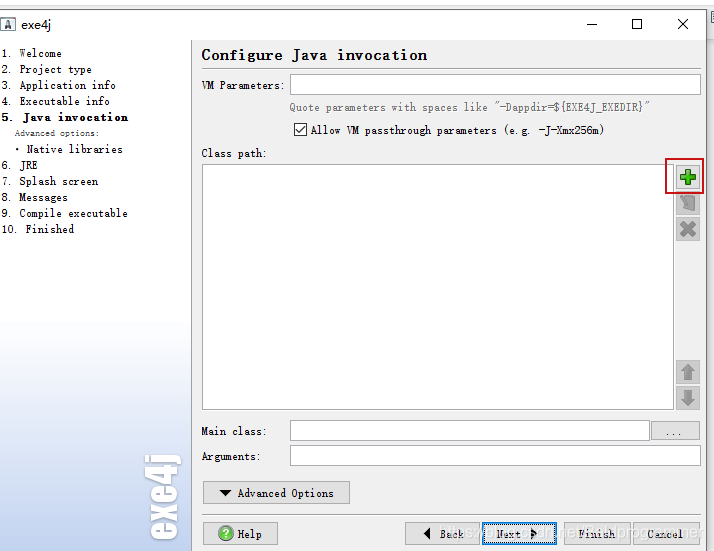Cancel the exe4j wizard

(666, 533)
